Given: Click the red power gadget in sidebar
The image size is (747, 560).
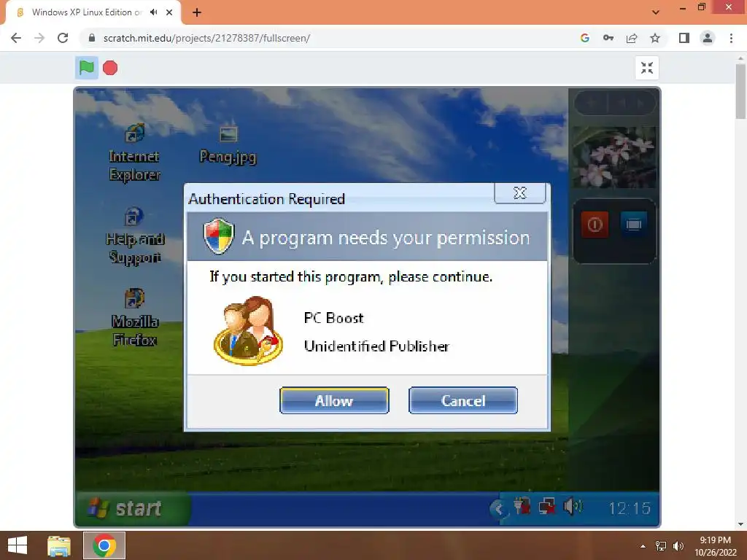Looking at the screenshot, I should click(x=595, y=225).
